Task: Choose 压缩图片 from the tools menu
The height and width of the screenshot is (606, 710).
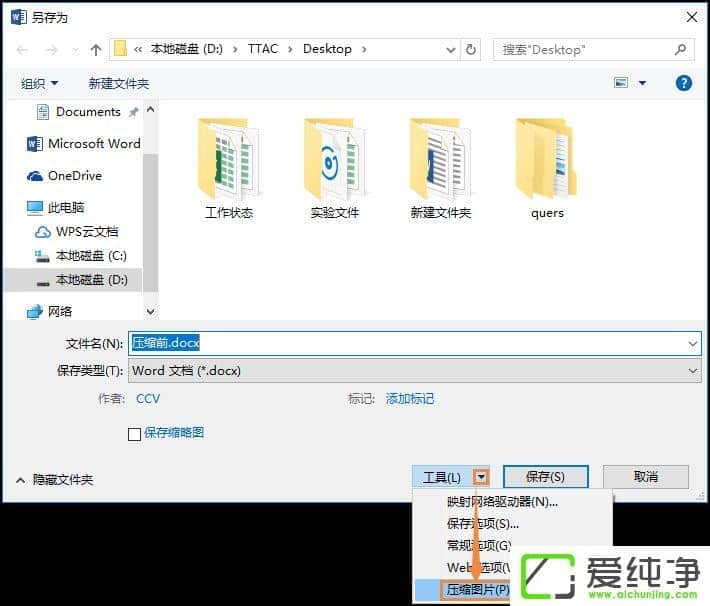Action: [x=475, y=590]
